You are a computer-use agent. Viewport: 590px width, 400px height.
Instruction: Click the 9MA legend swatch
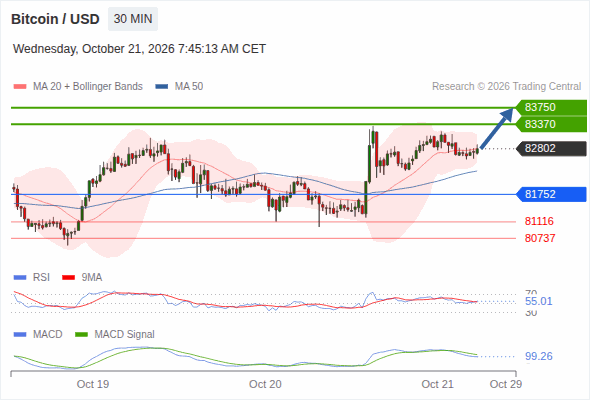click(68, 278)
